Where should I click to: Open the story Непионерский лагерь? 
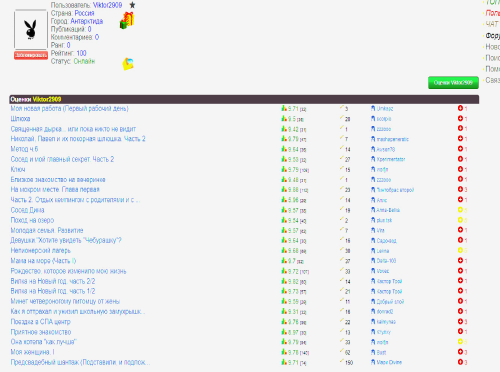(x=41, y=250)
